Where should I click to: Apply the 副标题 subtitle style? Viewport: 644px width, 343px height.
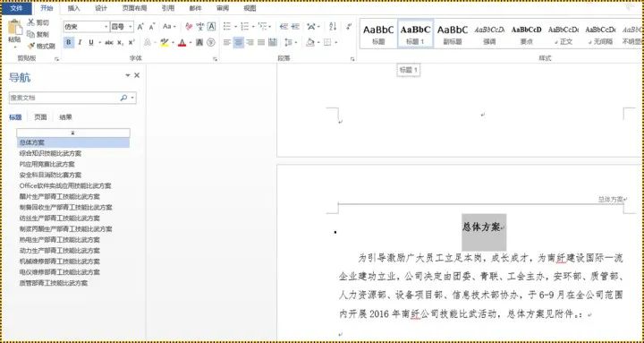pos(453,34)
